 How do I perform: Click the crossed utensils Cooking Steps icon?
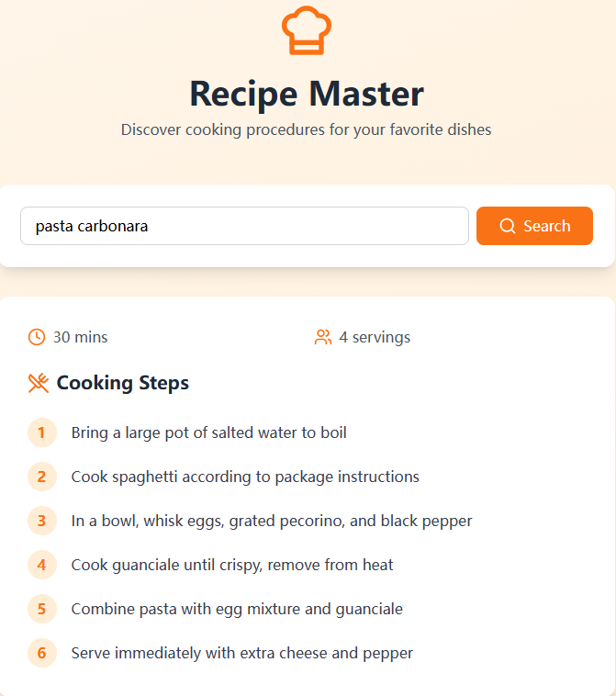pos(39,383)
